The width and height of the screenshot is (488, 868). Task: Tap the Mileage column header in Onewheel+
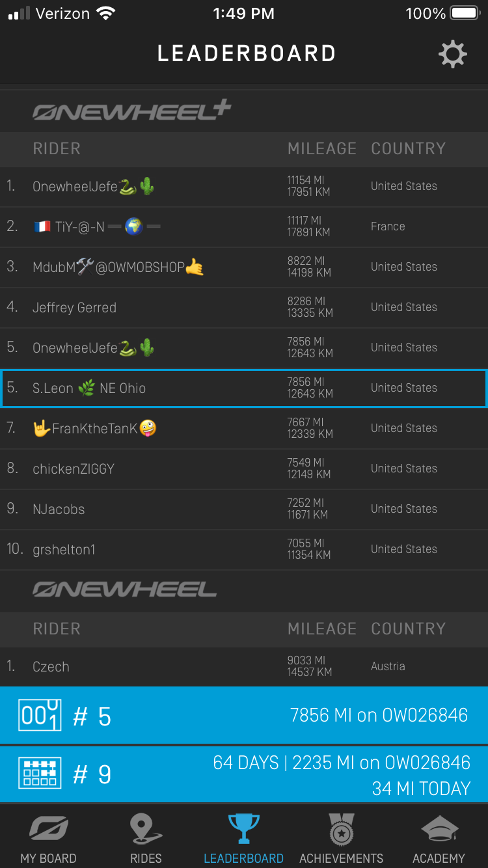pyautogui.click(x=322, y=149)
